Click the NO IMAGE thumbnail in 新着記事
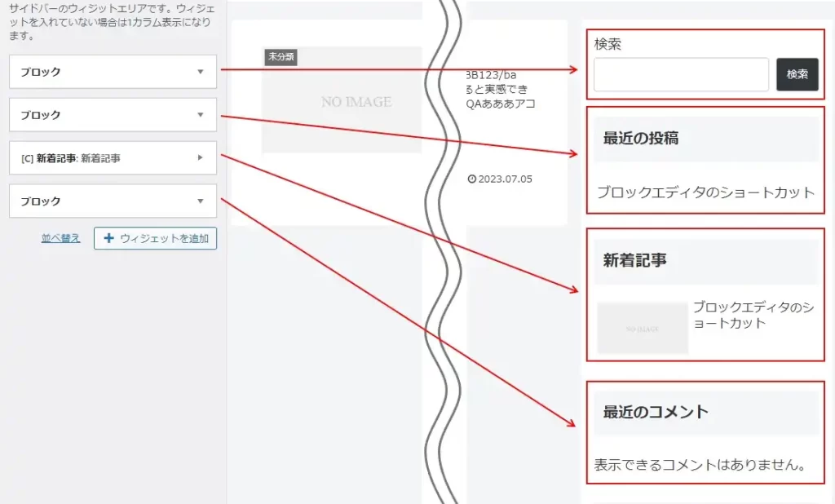The image size is (835, 504). (642, 327)
